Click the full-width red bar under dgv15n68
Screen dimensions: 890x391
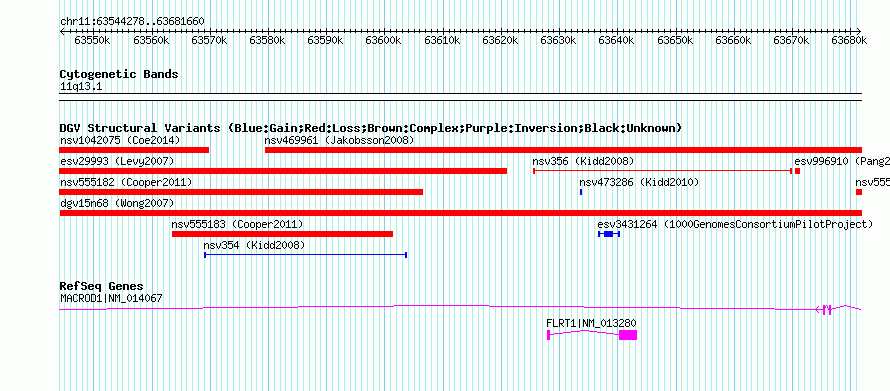coord(460,213)
